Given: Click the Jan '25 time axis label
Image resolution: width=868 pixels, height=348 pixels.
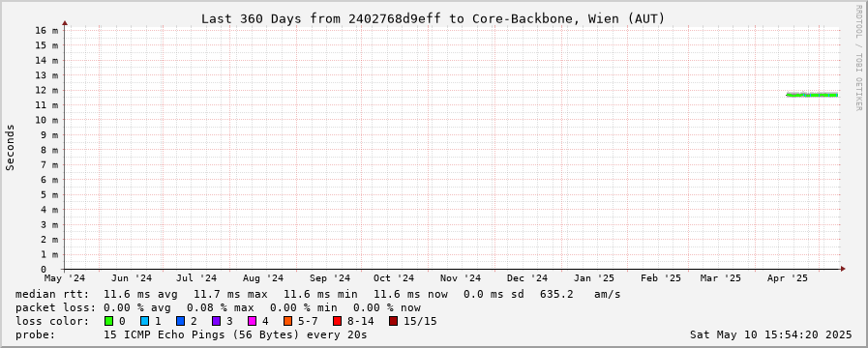Looking at the screenshot, I should point(594,278).
